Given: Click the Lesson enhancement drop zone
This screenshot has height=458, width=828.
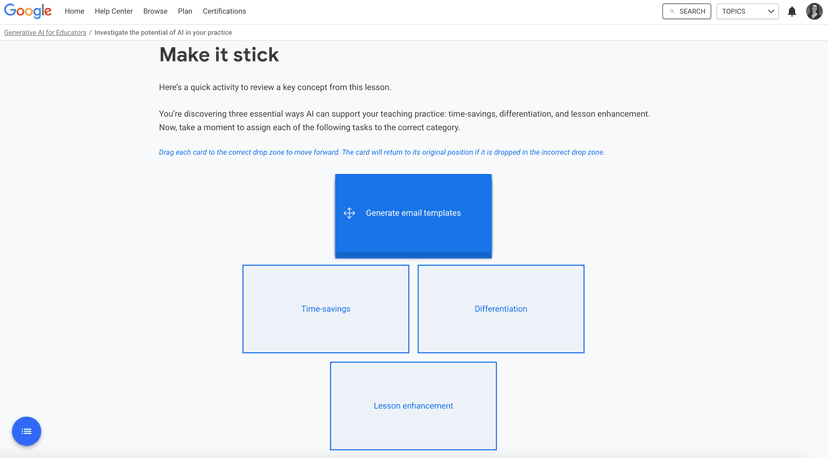Looking at the screenshot, I should click(x=413, y=406).
